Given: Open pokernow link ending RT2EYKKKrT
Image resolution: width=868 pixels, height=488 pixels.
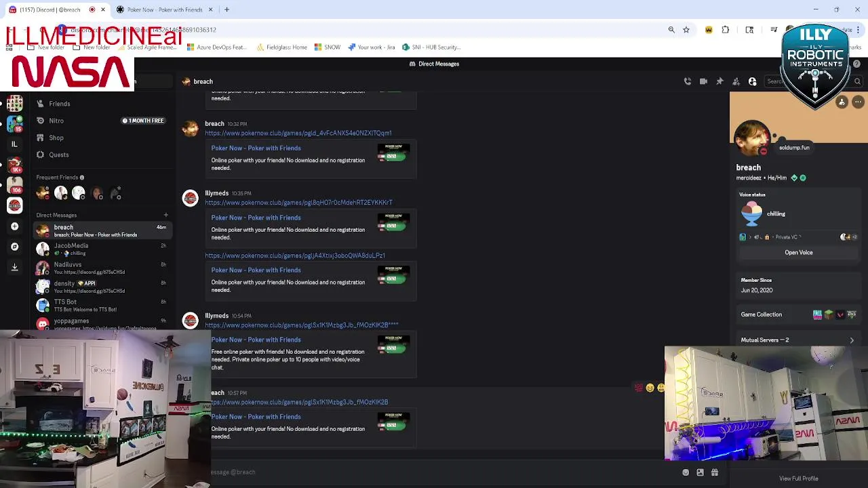Looking at the screenshot, I should [x=299, y=203].
